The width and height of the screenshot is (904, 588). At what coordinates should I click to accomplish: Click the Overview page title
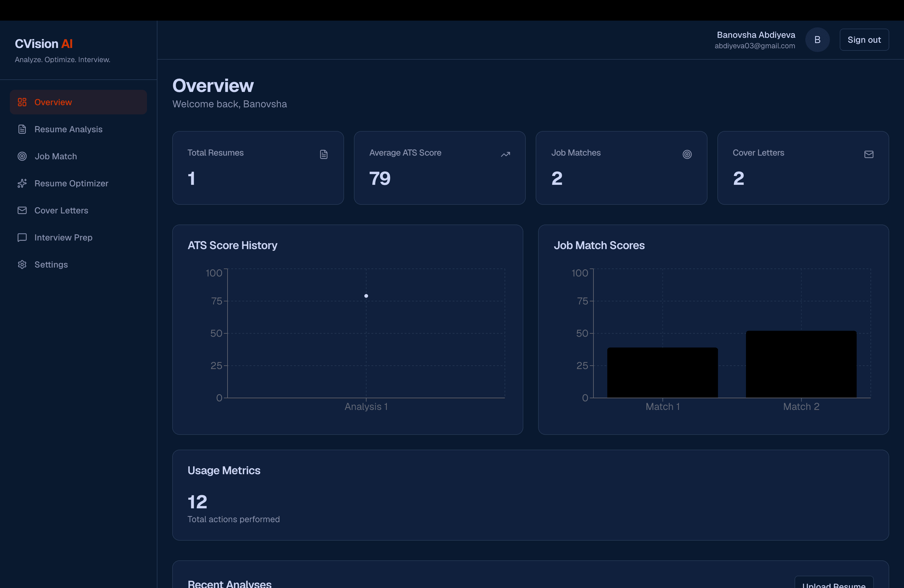pos(213,85)
